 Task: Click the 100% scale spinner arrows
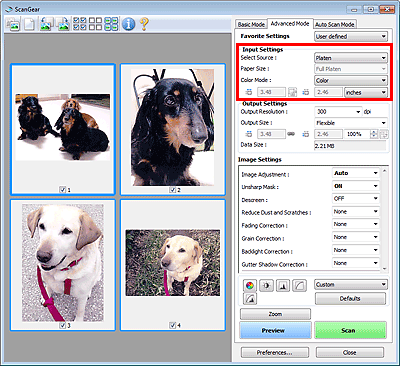[x=375, y=134]
